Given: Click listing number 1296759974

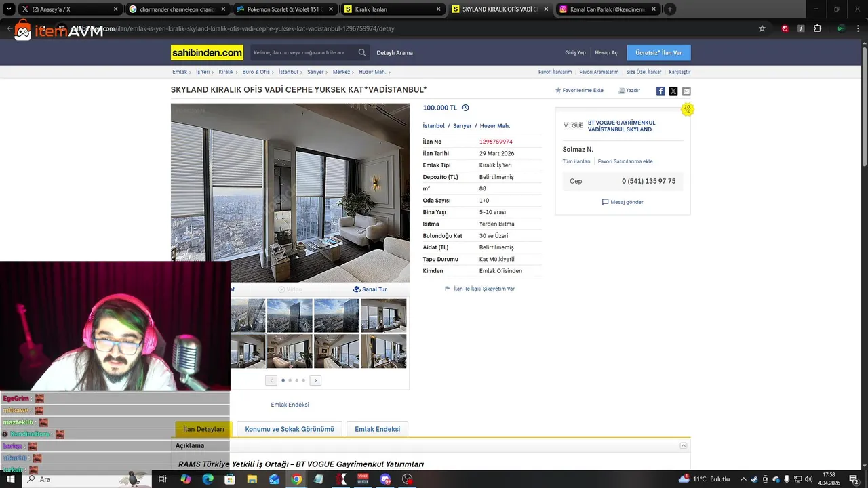Looking at the screenshot, I should point(496,142).
